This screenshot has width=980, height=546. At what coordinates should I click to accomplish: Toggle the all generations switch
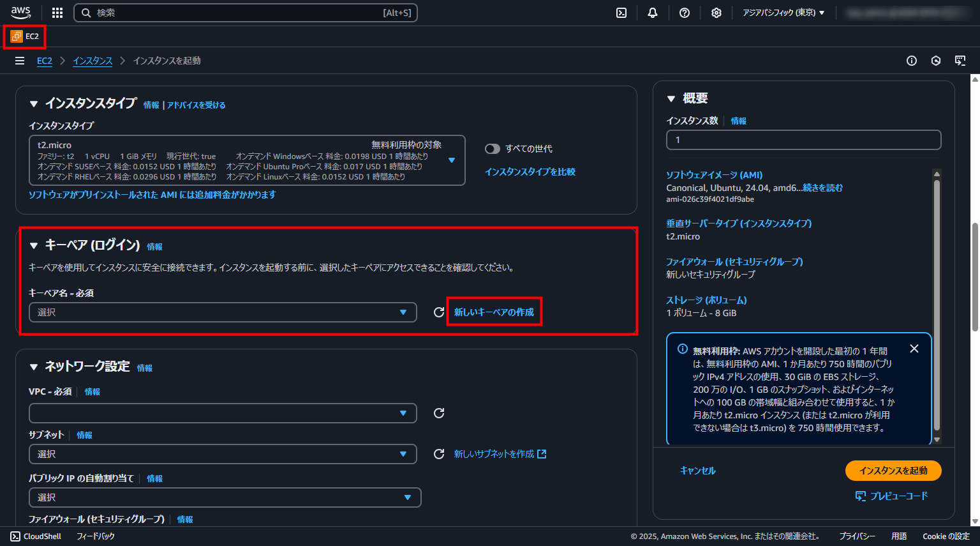point(493,149)
